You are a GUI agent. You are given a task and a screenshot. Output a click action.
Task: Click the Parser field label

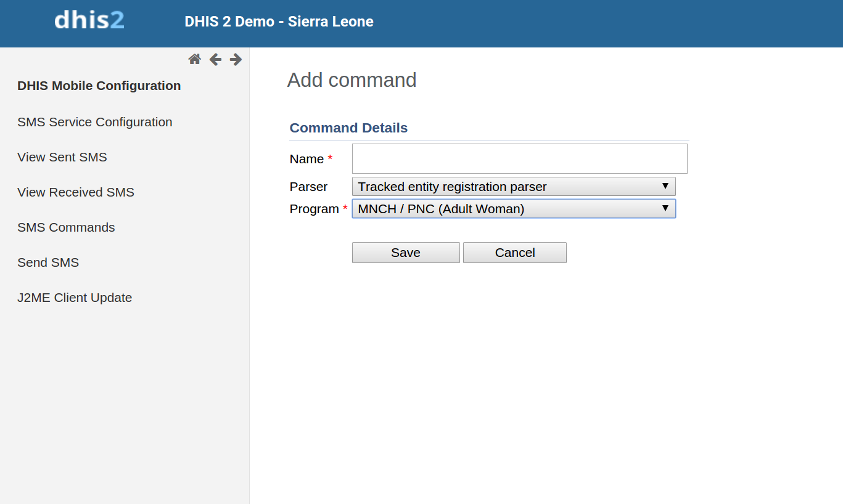click(x=308, y=187)
